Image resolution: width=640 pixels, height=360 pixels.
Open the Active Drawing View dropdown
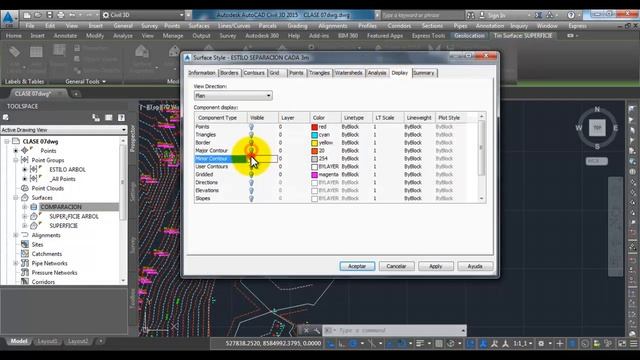pos(64,130)
